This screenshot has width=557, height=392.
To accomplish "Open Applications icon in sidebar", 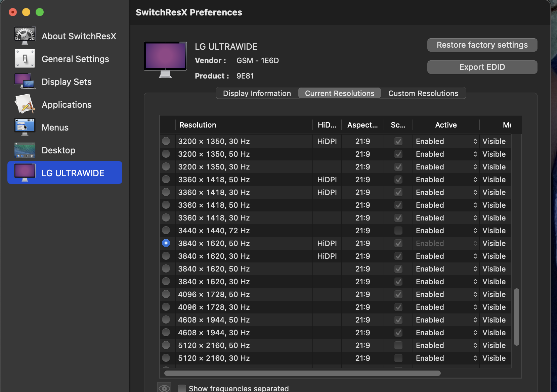I will click(25, 104).
